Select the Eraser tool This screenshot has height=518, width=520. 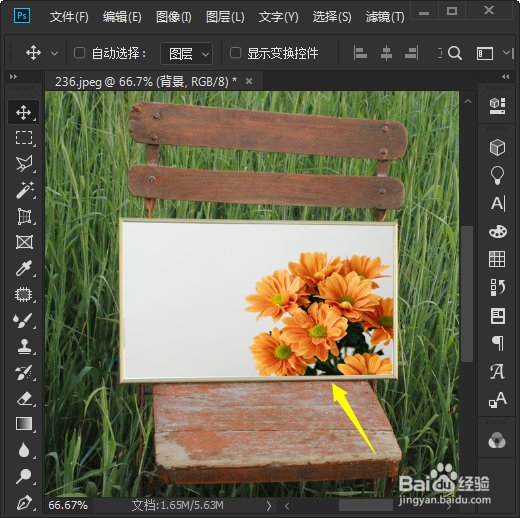click(24, 399)
